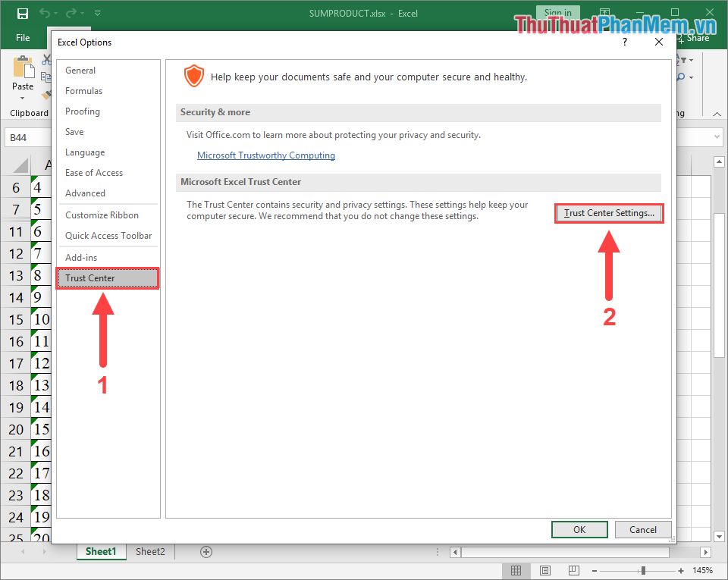Screen dimensions: 728x580
Task: Click the cell in row 20 containing 15
Action: 41,430
